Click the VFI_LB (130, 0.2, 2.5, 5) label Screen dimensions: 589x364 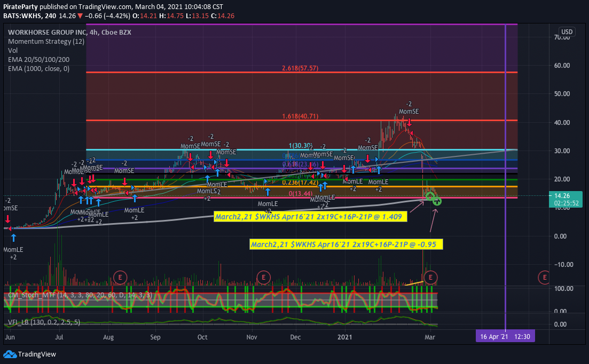pos(44,322)
